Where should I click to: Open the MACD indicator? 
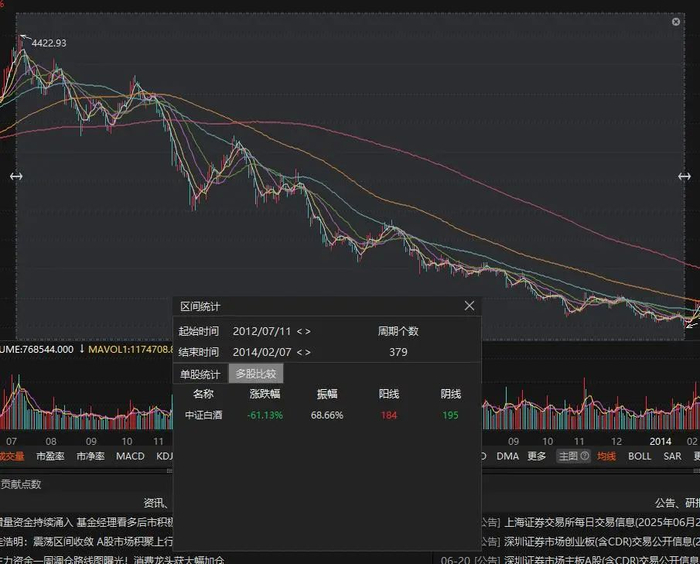(130, 456)
